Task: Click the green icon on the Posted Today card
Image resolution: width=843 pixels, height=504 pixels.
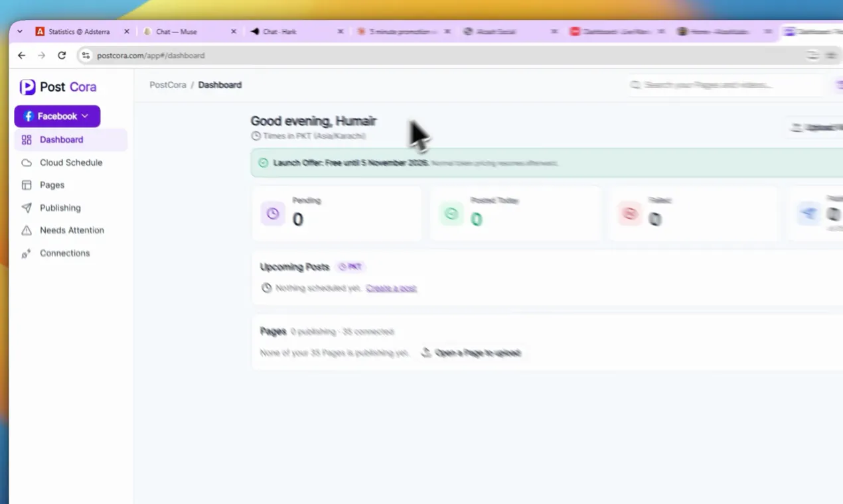Action: 451,214
